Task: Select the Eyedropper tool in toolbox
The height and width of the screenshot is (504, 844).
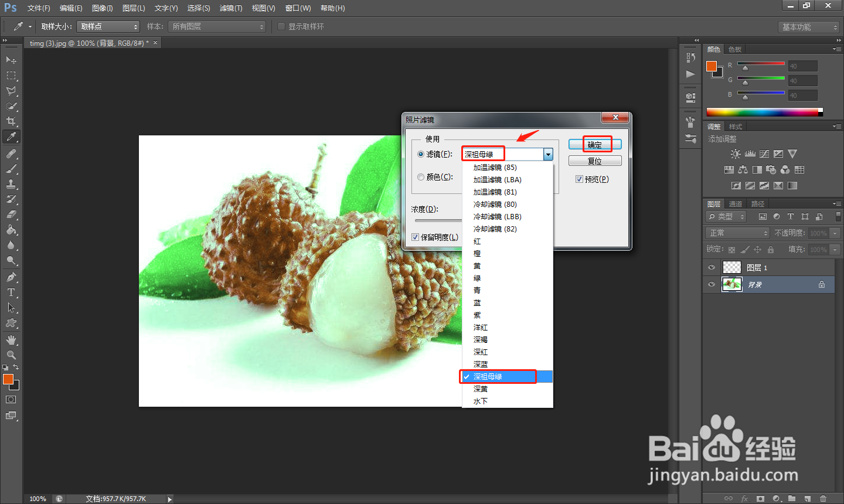Action: click(x=11, y=137)
